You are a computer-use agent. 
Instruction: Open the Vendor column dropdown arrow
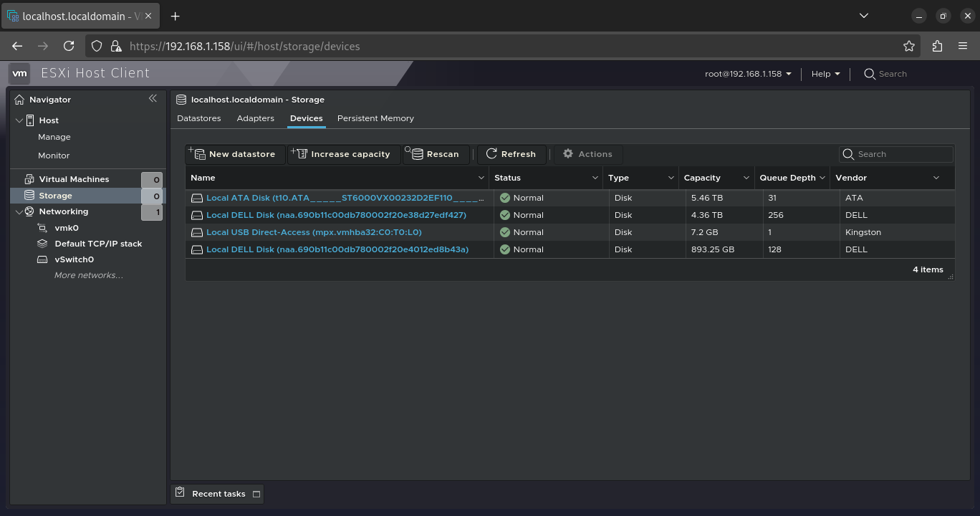click(936, 178)
